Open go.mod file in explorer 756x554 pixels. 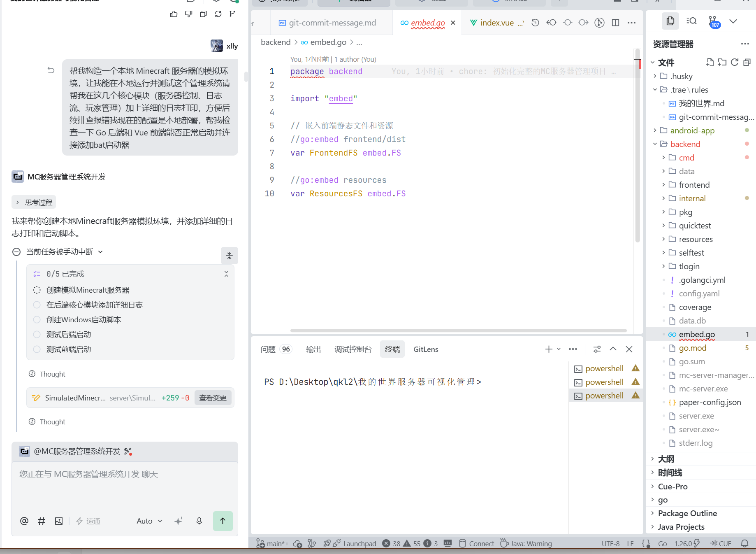click(x=693, y=348)
